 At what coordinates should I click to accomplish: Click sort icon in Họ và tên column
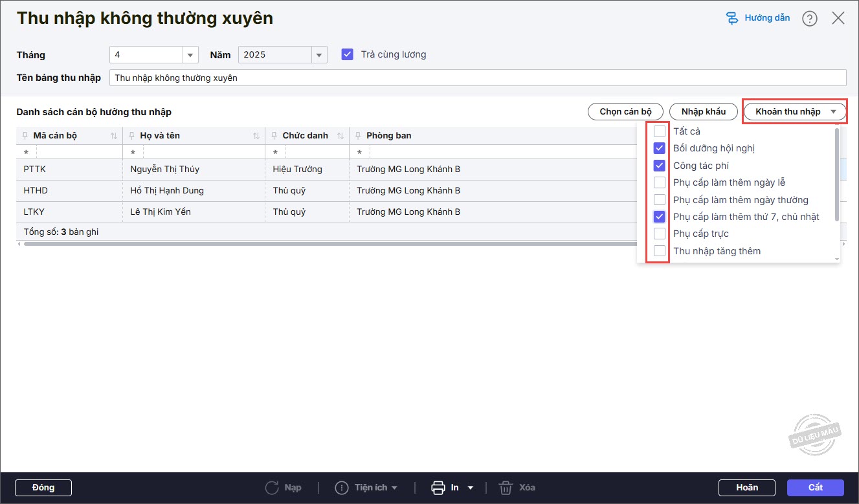coord(257,136)
